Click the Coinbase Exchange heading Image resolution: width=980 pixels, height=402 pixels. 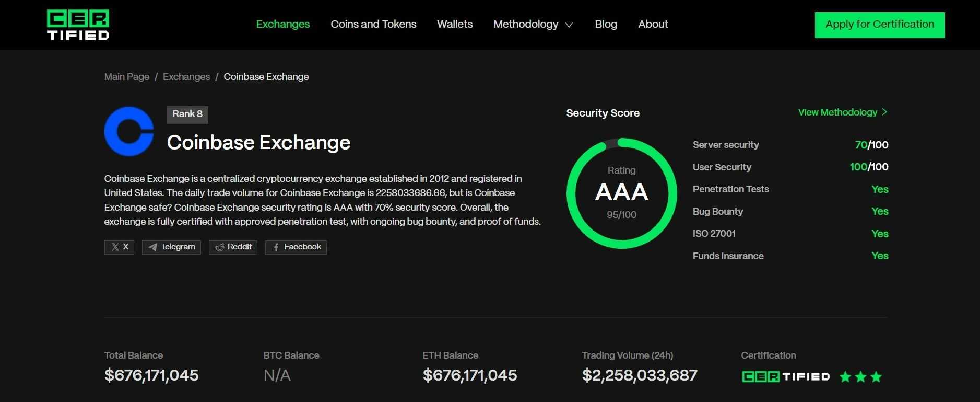(258, 143)
